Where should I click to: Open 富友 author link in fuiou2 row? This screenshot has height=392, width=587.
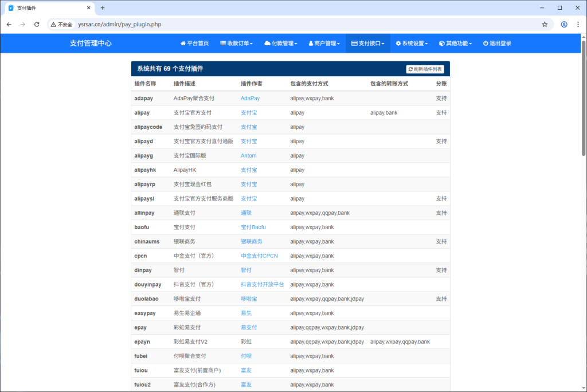(246, 385)
